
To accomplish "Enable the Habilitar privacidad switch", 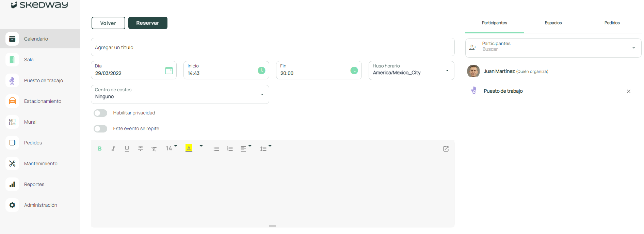I will 100,113.
